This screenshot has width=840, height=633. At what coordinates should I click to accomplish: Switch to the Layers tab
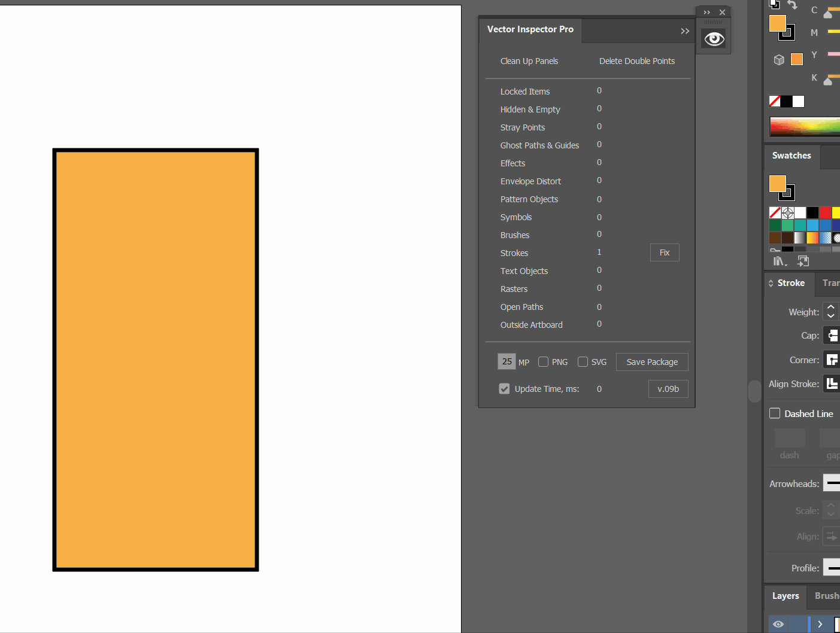coord(786,596)
